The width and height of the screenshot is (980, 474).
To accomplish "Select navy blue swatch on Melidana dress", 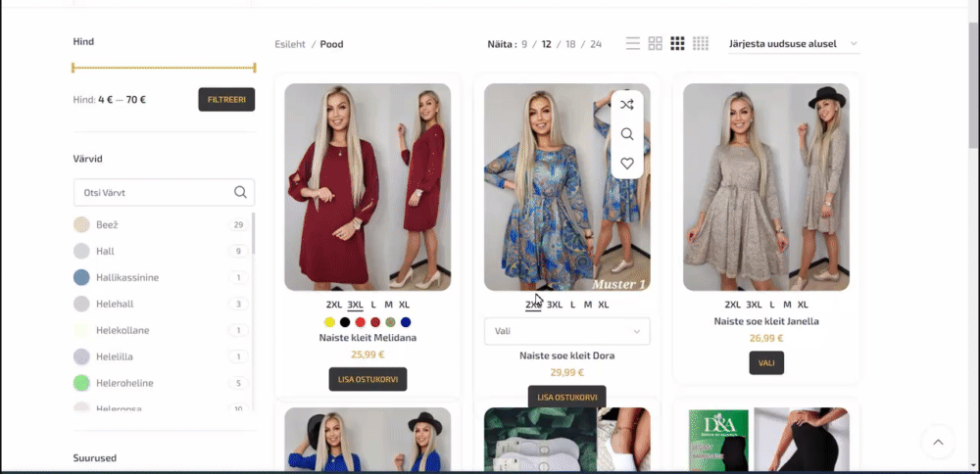I will pos(406,322).
